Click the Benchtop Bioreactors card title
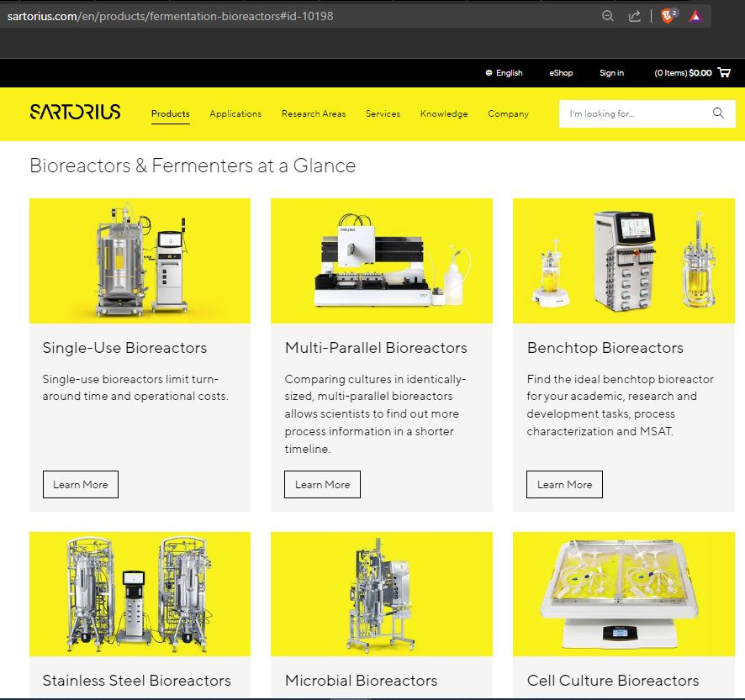The image size is (745, 700). [605, 348]
